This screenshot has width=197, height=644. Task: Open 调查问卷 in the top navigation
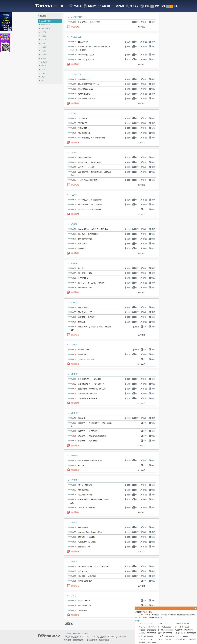(120, 6)
